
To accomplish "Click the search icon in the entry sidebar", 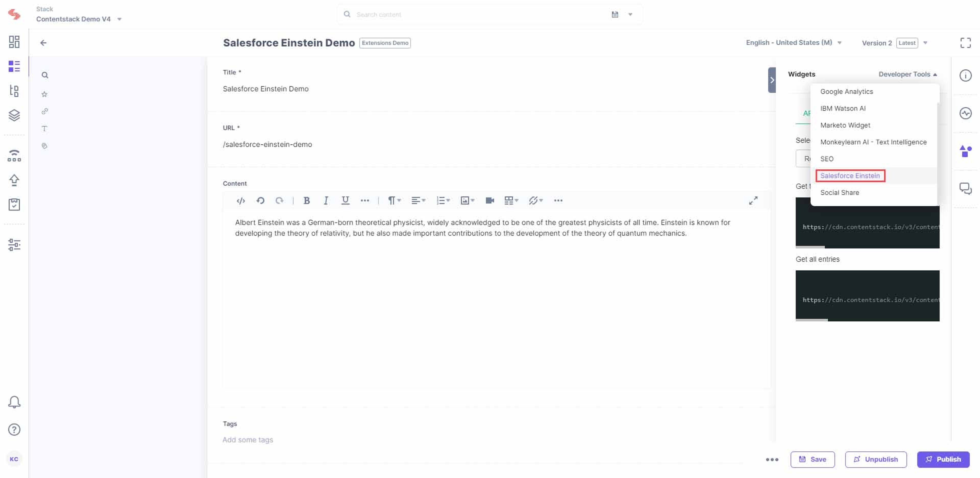I will click(45, 75).
